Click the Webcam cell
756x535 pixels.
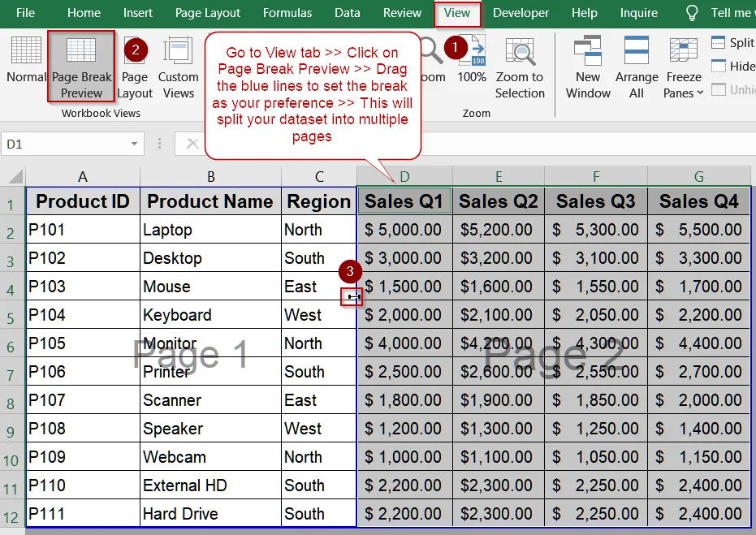(210, 457)
